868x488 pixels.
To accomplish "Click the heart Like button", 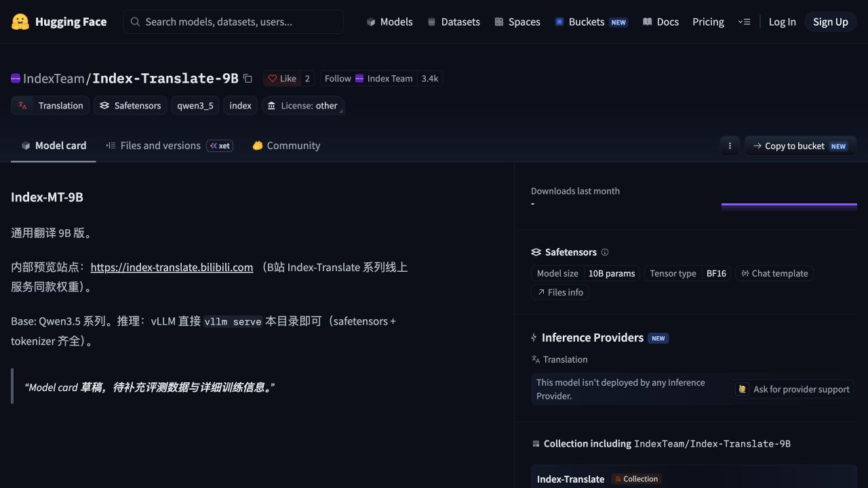I will point(282,79).
